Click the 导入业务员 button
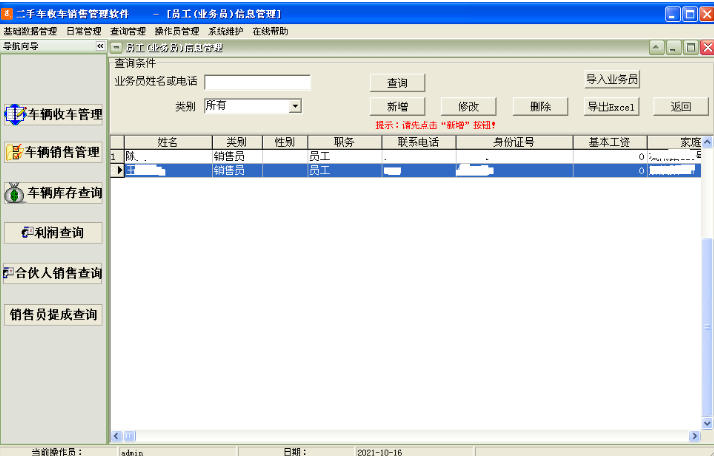Viewport: 714px width, 456px height. coord(612,79)
